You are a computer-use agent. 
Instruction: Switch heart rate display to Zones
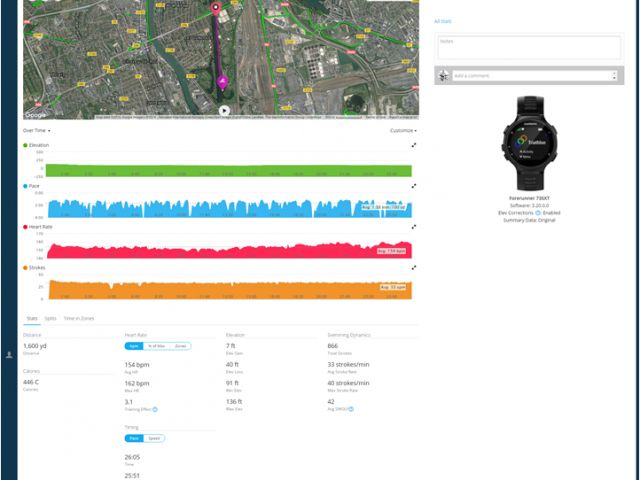[x=180, y=345]
